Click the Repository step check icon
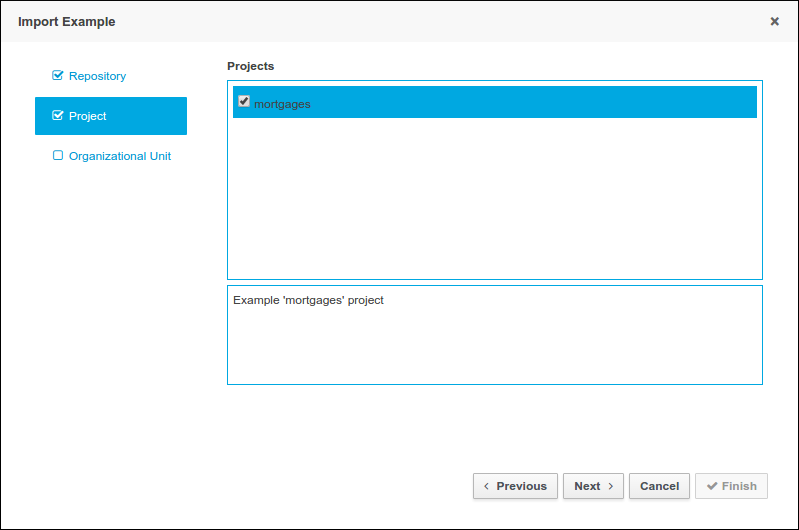The image size is (799, 530). click(x=58, y=76)
